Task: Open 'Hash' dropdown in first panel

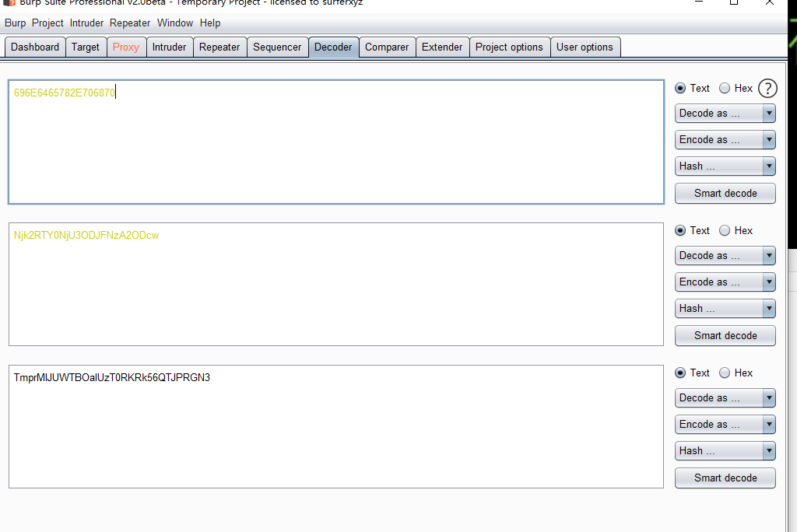Action: (725, 166)
